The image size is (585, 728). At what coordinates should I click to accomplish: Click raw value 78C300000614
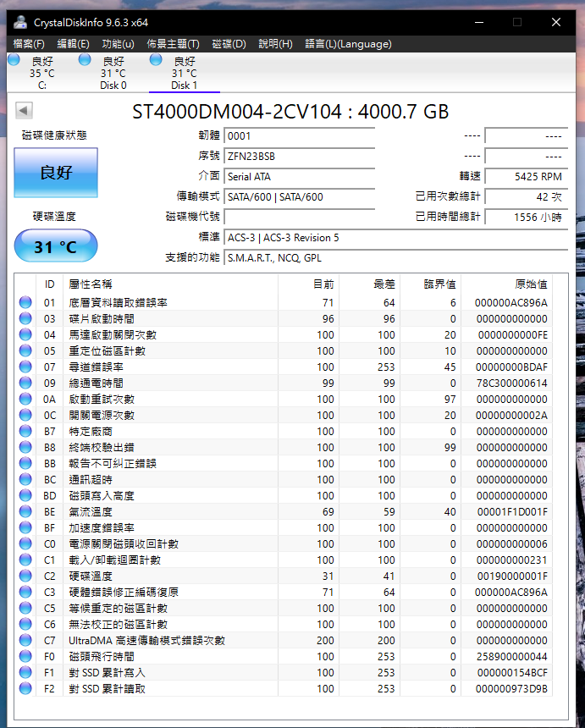511,383
